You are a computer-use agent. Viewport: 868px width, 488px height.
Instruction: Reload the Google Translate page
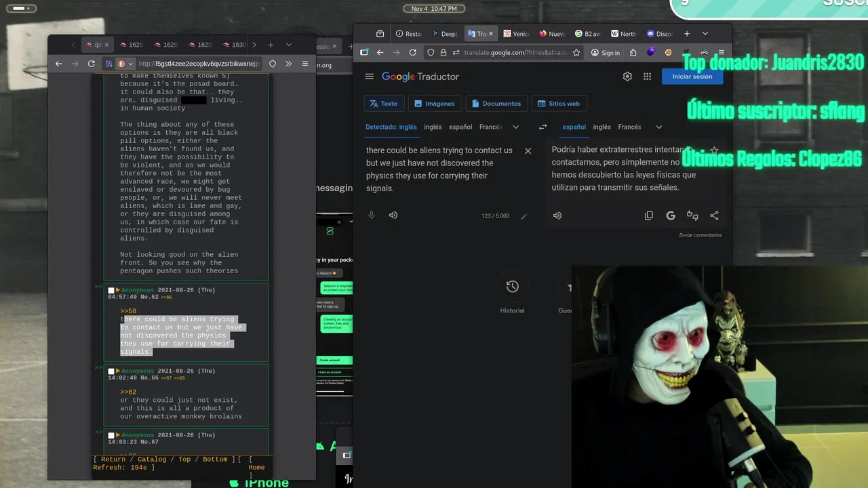click(x=412, y=52)
